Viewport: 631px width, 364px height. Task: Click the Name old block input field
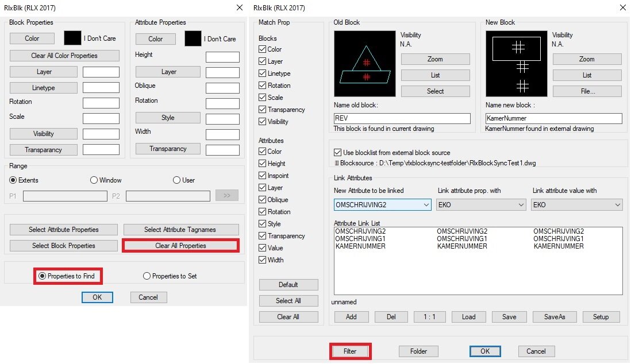(x=402, y=118)
